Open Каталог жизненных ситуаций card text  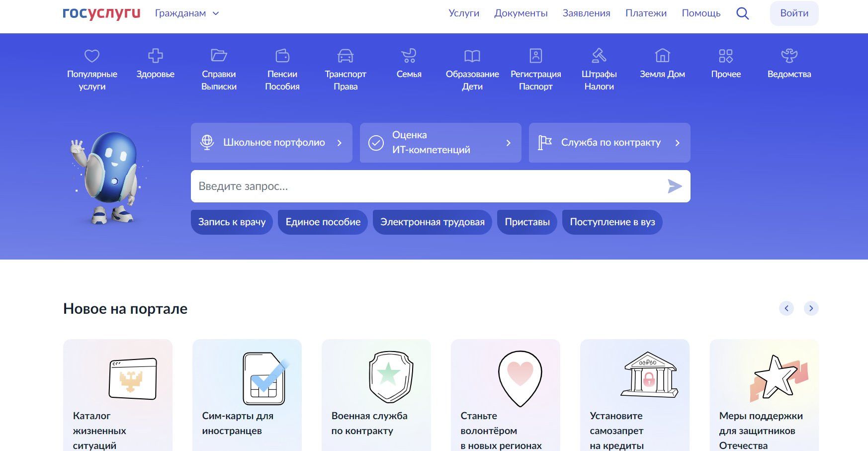[x=99, y=431]
